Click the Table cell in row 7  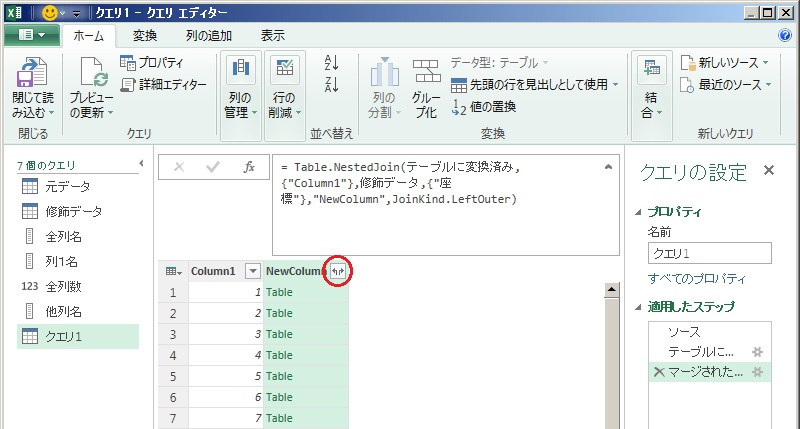tap(306, 418)
